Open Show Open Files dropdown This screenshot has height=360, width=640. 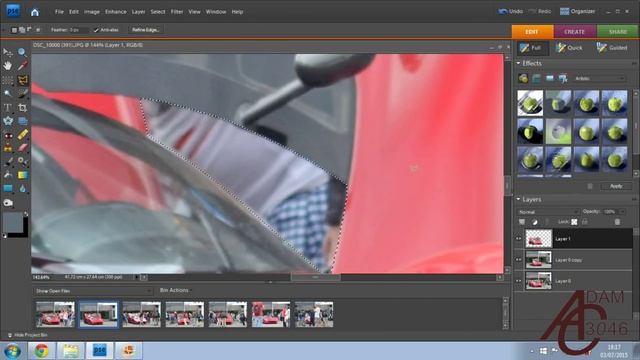pos(93,291)
